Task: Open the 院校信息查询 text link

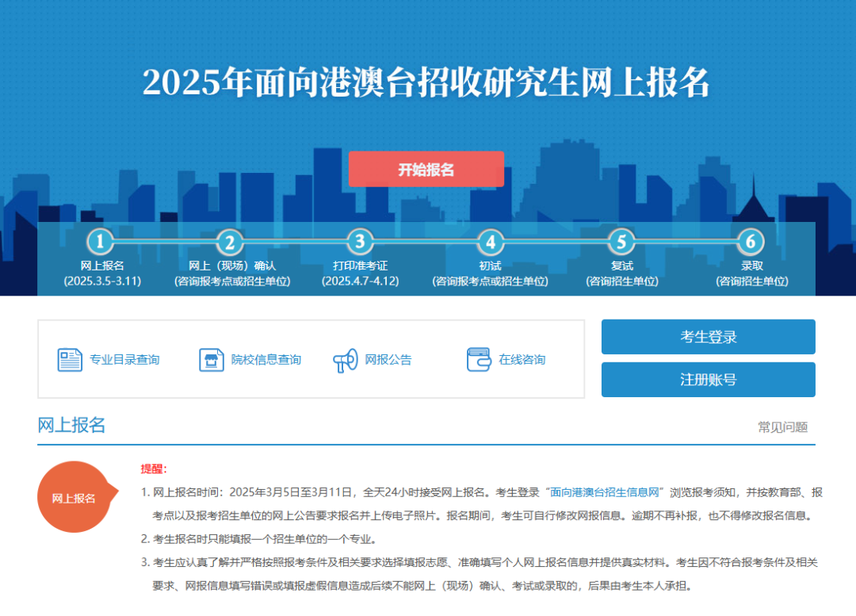Action: click(x=266, y=360)
